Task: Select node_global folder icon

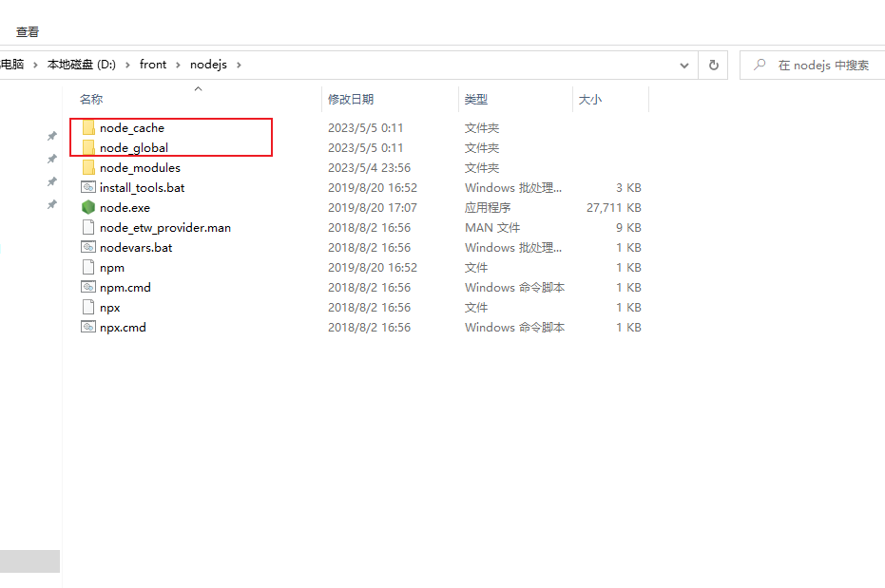Action: pyautogui.click(x=88, y=147)
